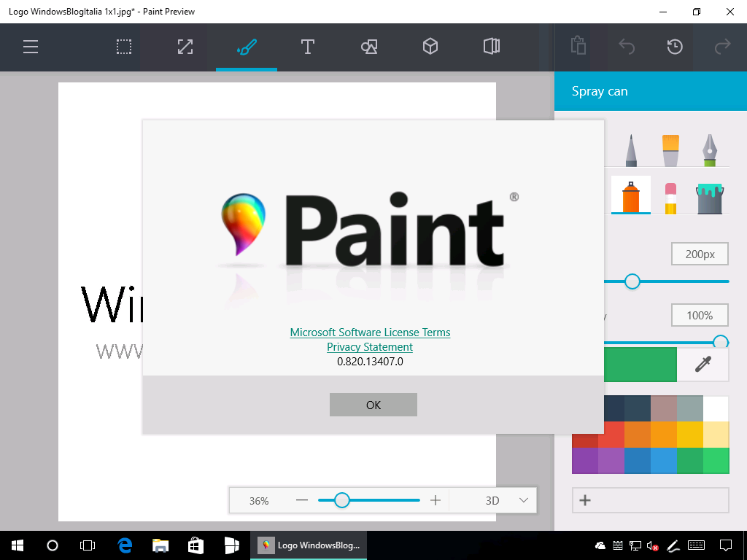Image resolution: width=747 pixels, height=560 pixels.
Task: Select the Spray can tool
Action: point(631,195)
